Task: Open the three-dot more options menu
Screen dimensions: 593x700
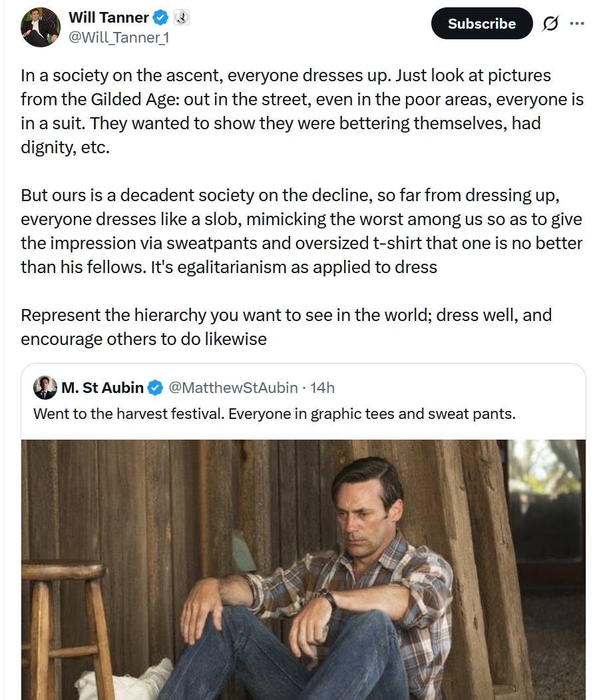Action: click(x=576, y=24)
